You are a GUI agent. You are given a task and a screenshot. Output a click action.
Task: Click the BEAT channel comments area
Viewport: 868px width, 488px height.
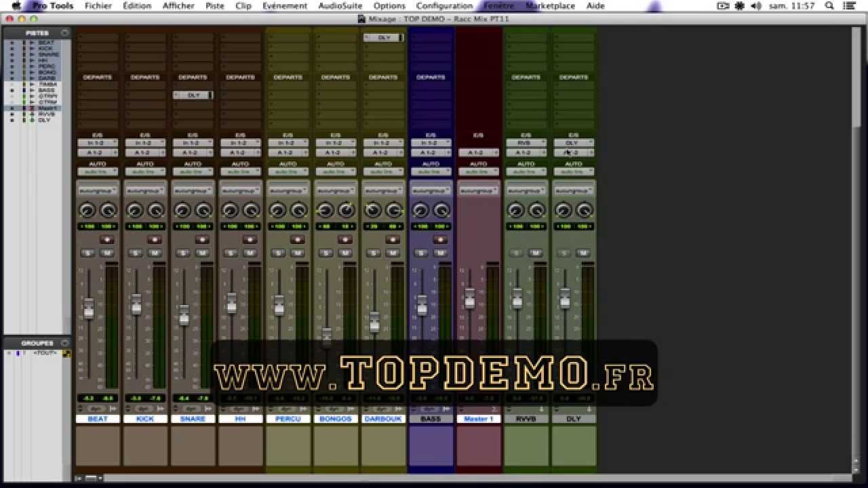pos(98,445)
